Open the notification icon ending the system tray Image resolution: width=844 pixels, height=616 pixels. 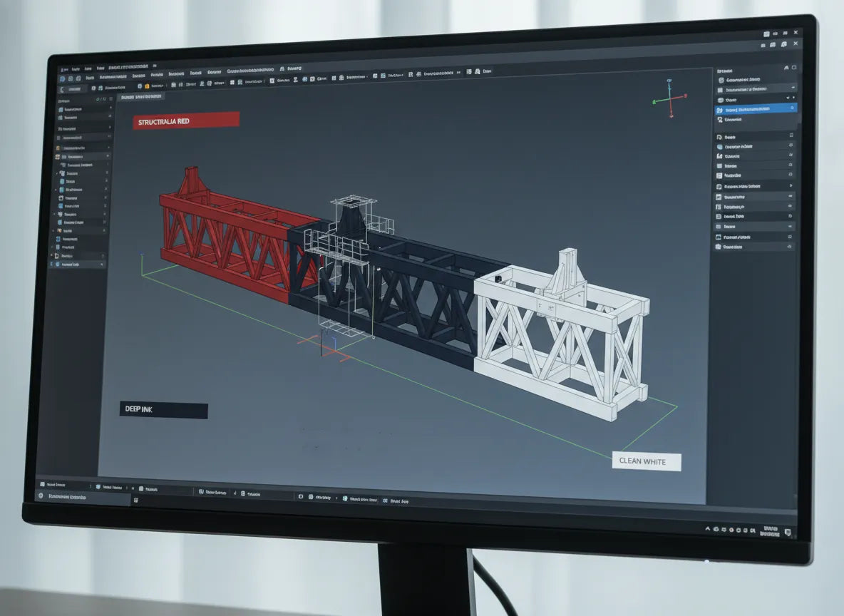tap(788, 533)
